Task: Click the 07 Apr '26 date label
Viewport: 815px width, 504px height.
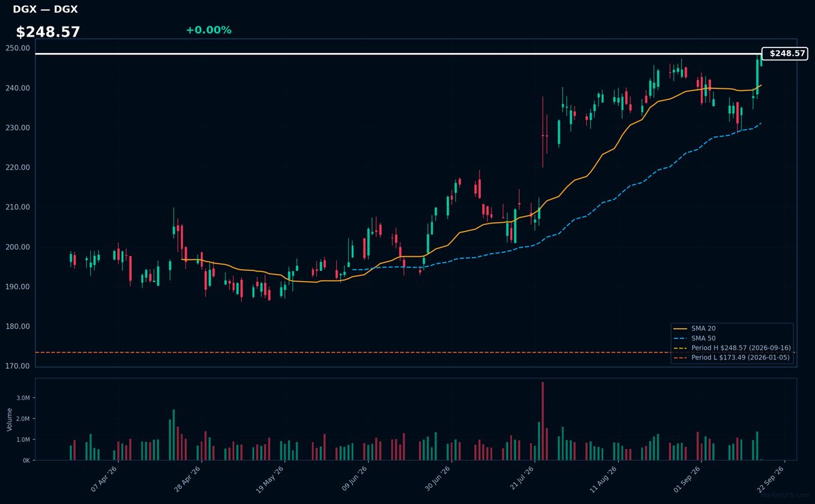Action: click(x=104, y=478)
